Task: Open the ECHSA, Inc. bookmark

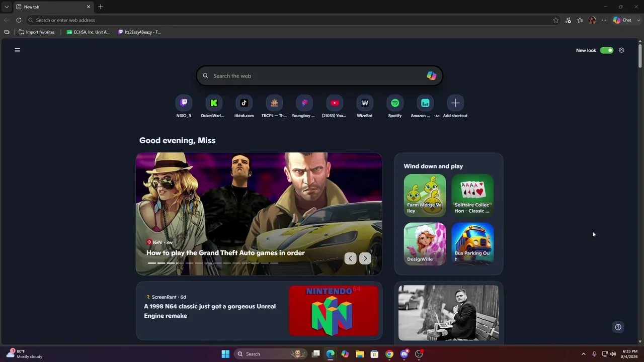Action: point(88,32)
